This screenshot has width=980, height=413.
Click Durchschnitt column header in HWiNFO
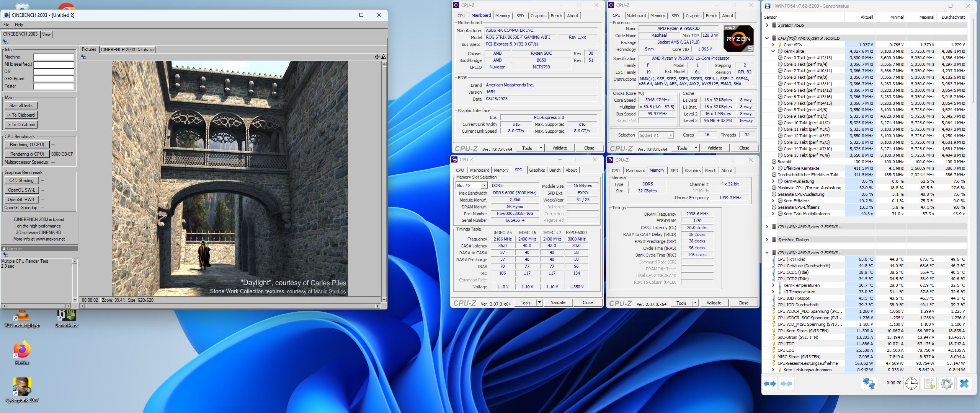(x=953, y=17)
